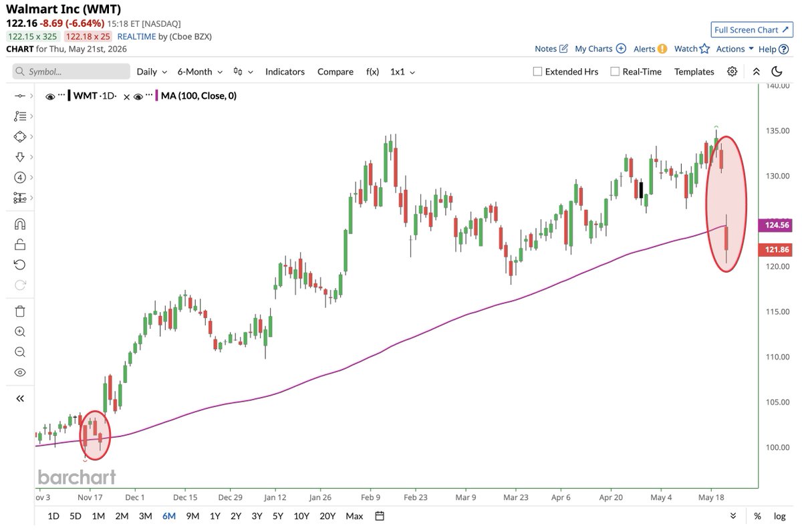Select the Max time range
The image size is (802, 532).
tap(354, 516)
